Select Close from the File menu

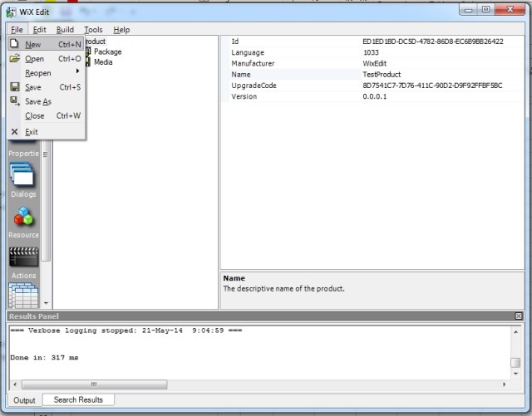(35, 116)
